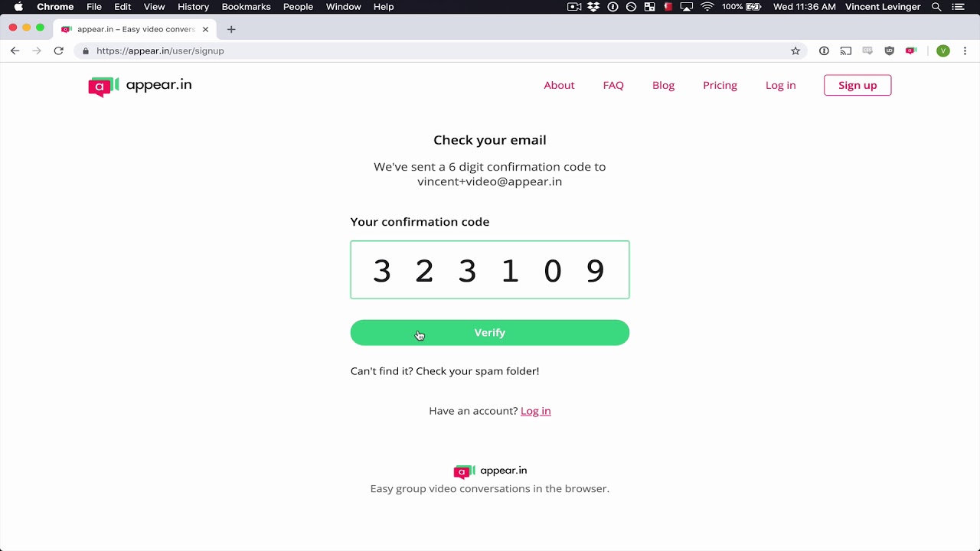Image resolution: width=980 pixels, height=551 pixels.
Task: Click the appear.in logo in header
Action: (140, 86)
